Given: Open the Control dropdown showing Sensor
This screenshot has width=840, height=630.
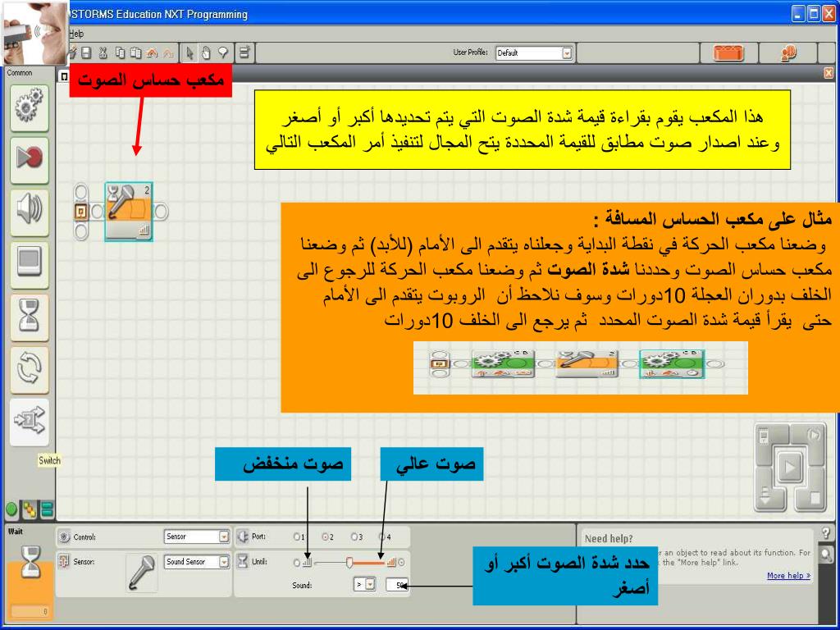Looking at the screenshot, I should tap(196, 536).
